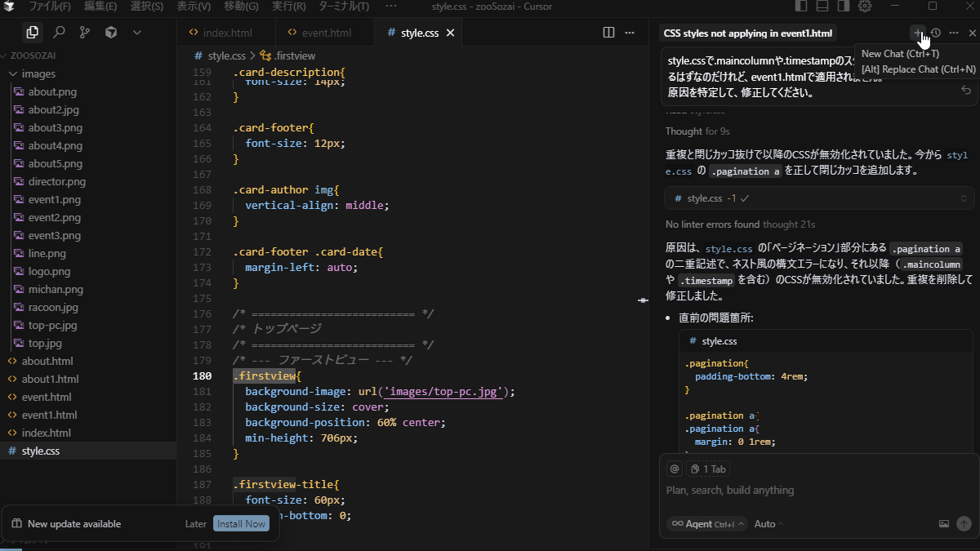Image resolution: width=980 pixels, height=551 pixels.
Task: Attach an image to the chat
Action: [944, 524]
